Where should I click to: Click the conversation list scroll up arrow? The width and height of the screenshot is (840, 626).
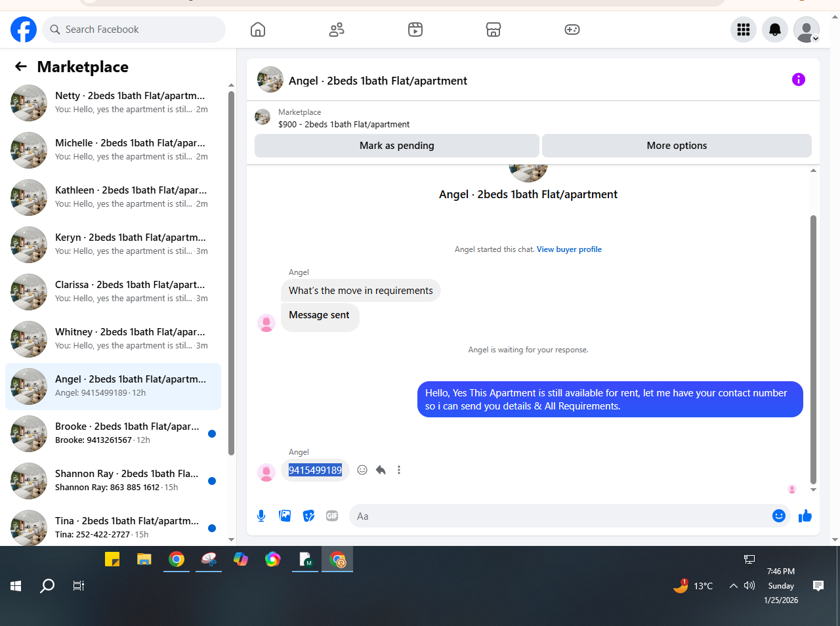(x=231, y=85)
